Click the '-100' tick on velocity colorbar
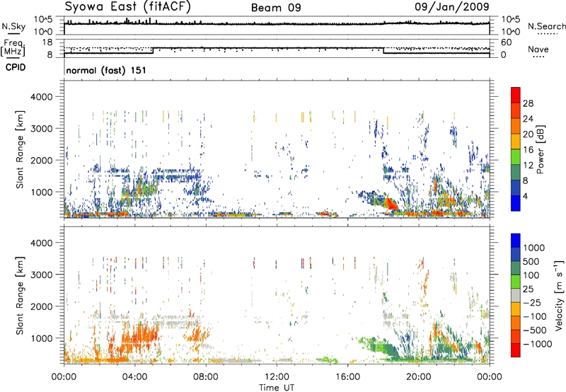This screenshot has height=392, width=566. [x=535, y=316]
